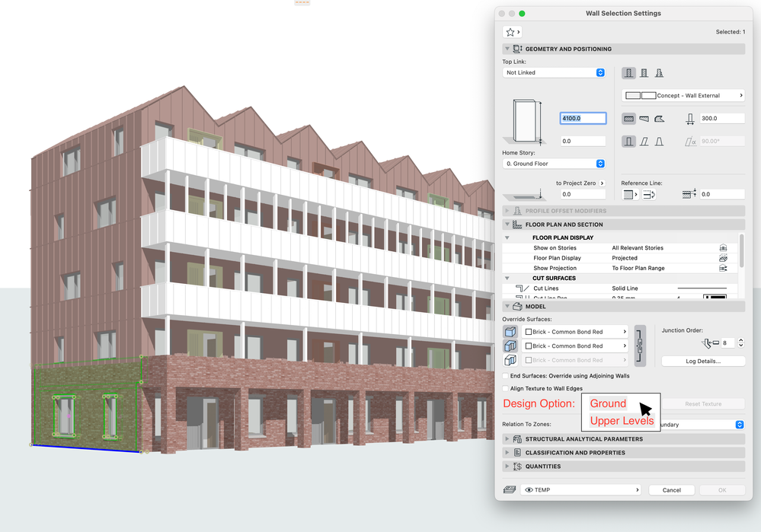Image resolution: width=761 pixels, height=532 pixels.
Task: Collapse the Cut Surfaces group
Action: click(x=507, y=279)
